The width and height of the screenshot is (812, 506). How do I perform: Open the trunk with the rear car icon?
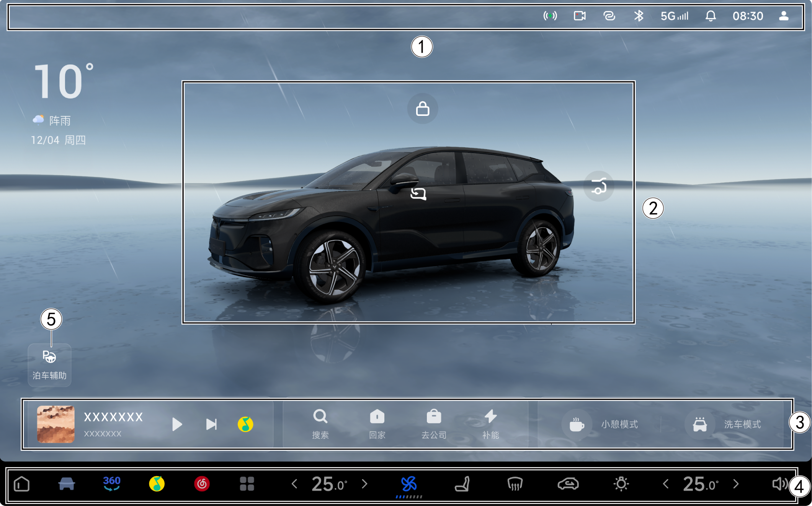[598, 186]
